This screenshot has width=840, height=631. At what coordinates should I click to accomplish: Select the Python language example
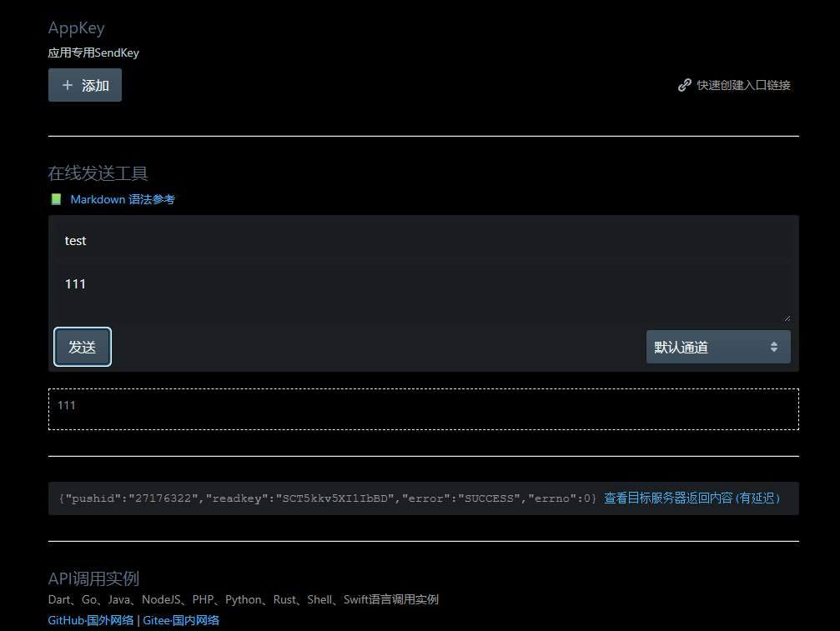coord(242,598)
